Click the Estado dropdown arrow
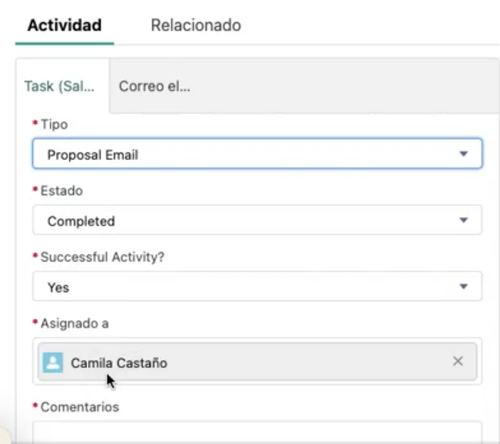This screenshot has width=500, height=444. (463, 220)
